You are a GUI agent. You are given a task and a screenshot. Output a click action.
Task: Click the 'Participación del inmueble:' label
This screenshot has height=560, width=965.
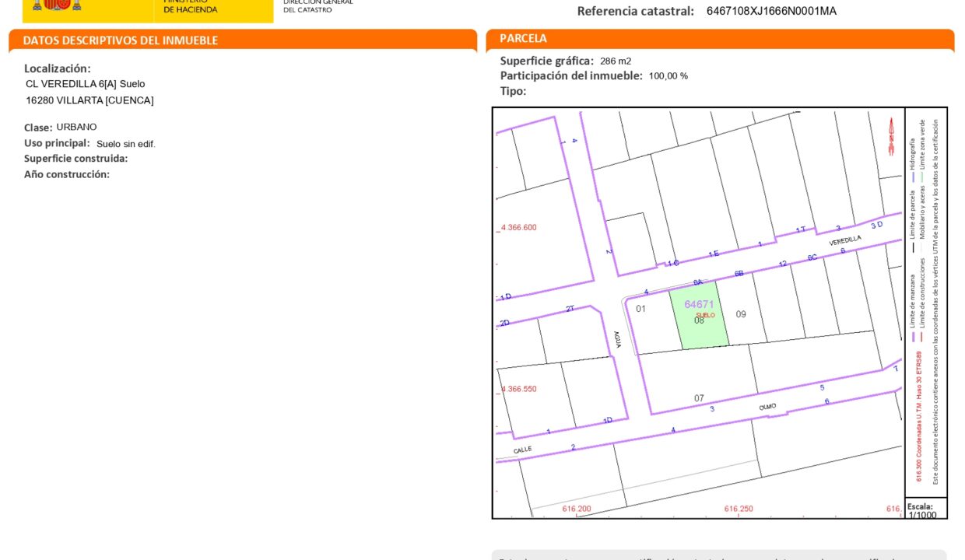click(x=571, y=75)
